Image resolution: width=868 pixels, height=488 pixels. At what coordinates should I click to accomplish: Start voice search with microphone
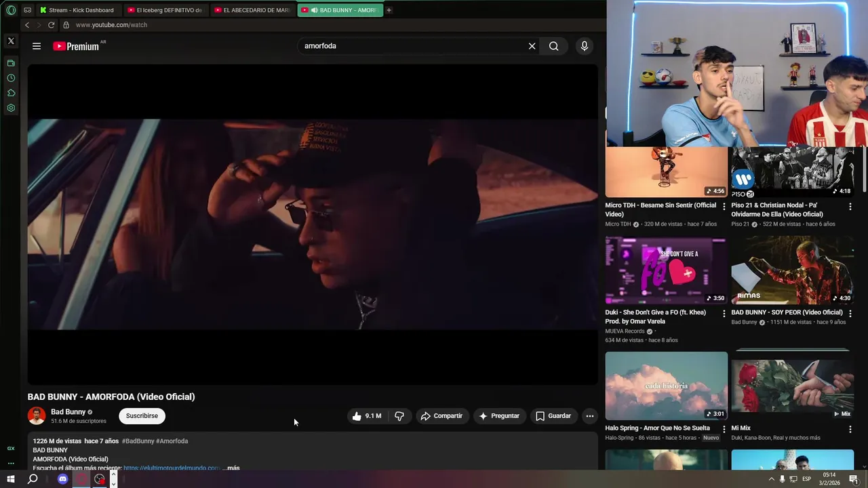pos(584,46)
